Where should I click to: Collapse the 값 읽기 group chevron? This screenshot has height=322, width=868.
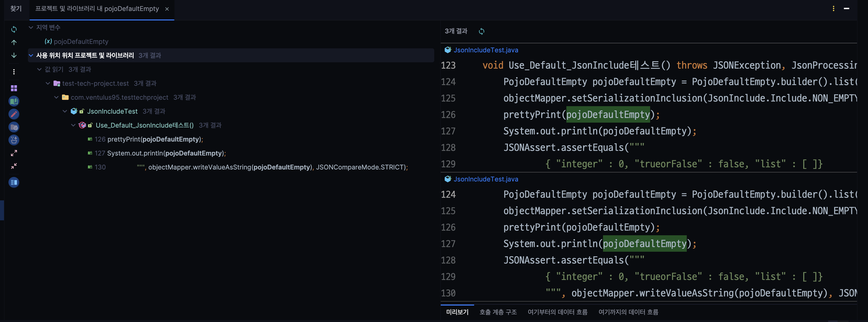tap(39, 69)
